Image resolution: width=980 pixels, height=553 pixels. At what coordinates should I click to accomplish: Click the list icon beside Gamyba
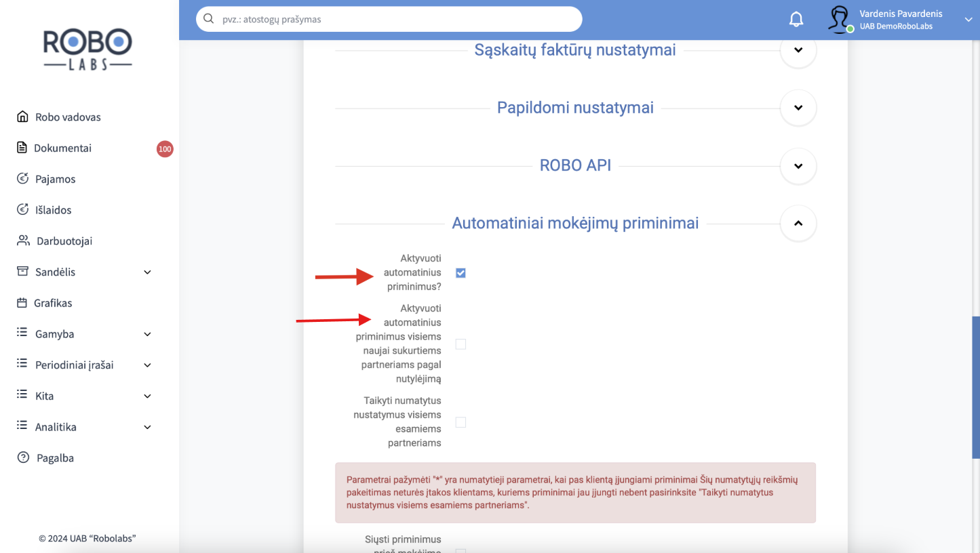[x=22, y=333]
